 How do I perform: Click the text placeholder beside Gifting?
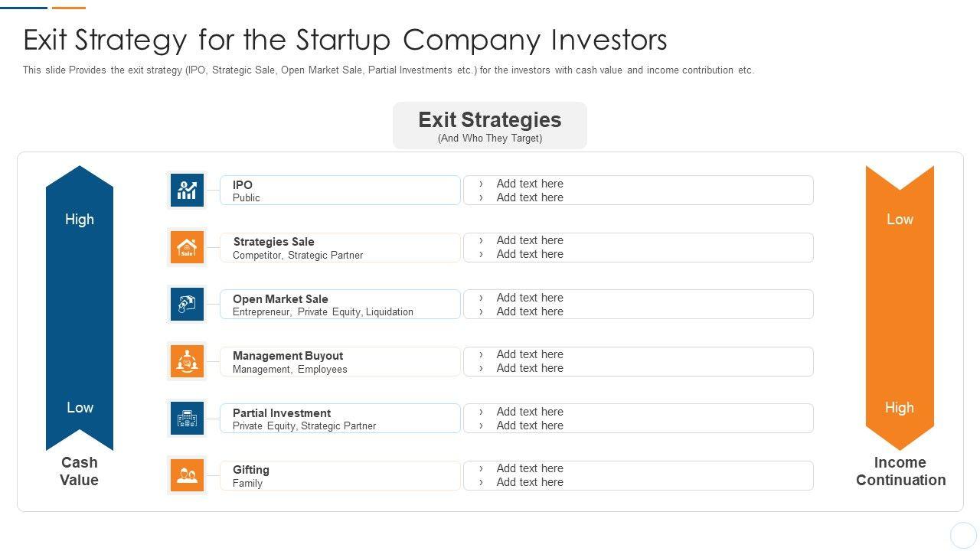pos(639,475)
